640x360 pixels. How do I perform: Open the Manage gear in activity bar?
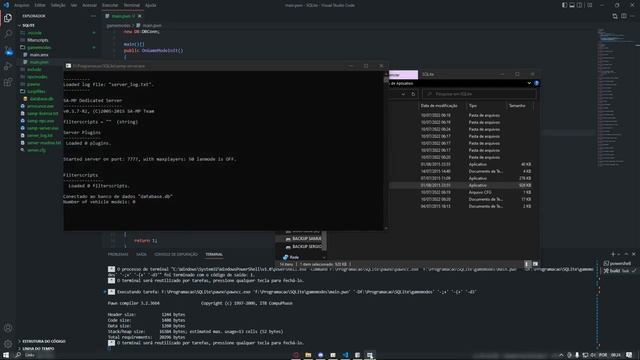pyautogui.click(x=8, y=344)
